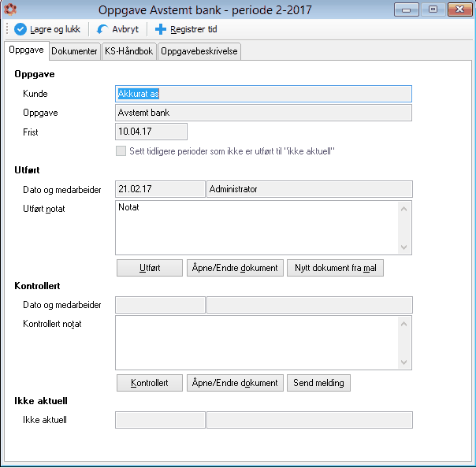
Task: Toggle 'Sett tidligere perioder' checkbox
Action: (121, 150)
